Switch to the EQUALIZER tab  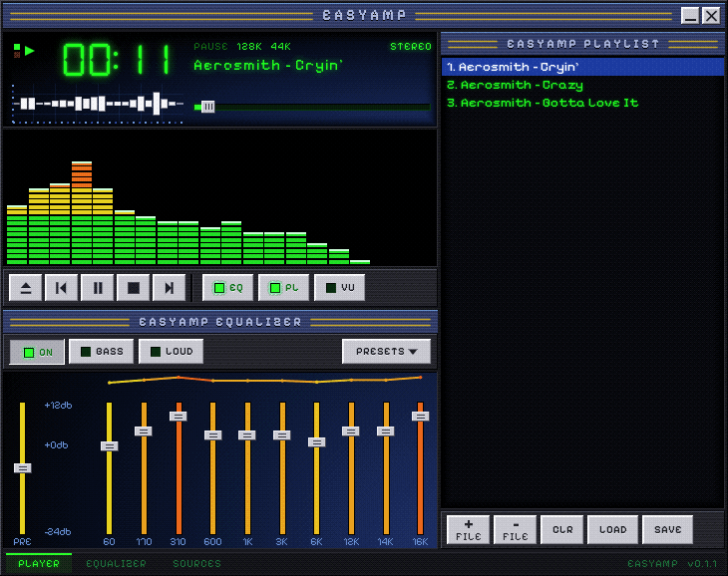click(x=116, y=564)
